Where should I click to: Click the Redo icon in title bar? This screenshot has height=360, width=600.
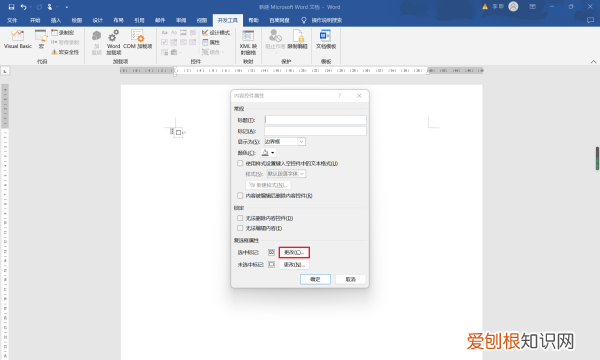[39, 7]
